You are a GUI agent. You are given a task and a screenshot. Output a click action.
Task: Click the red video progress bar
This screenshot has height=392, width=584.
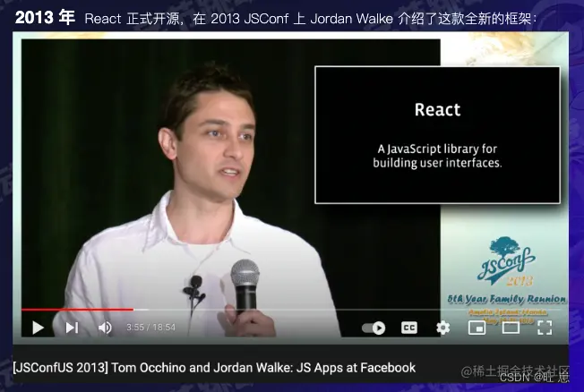(77, 310)
